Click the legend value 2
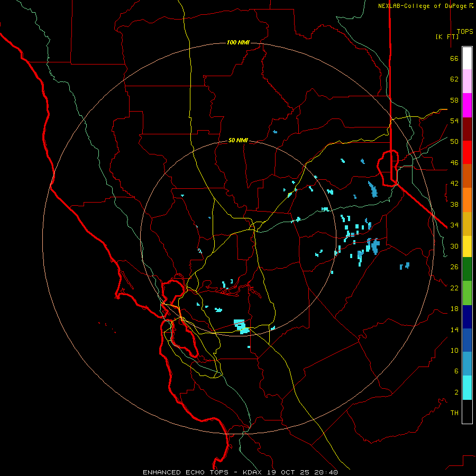The image size is (476, 476). click(456, 392)
